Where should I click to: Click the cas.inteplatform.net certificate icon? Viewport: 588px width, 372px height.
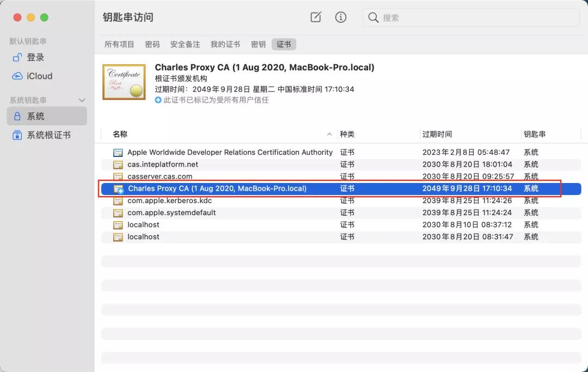(x=118, y=164)
